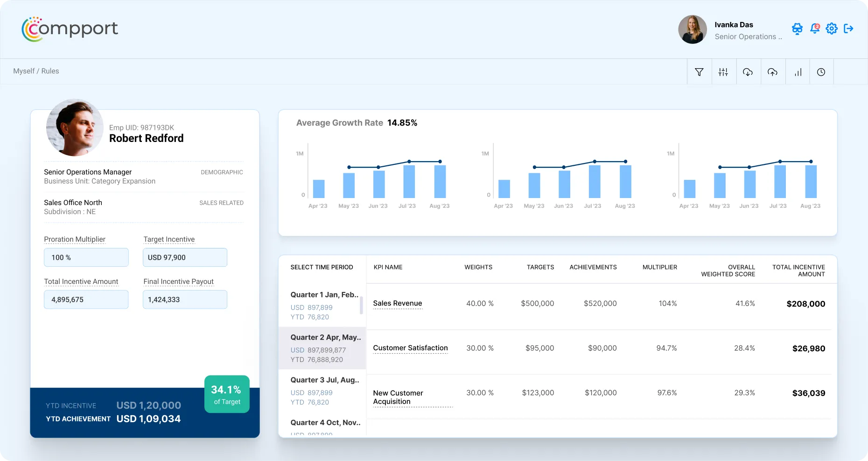This screenshot has width=868, height=461.
Task: Click the Proration Multiplier field
Action: (x=86, y=257)
